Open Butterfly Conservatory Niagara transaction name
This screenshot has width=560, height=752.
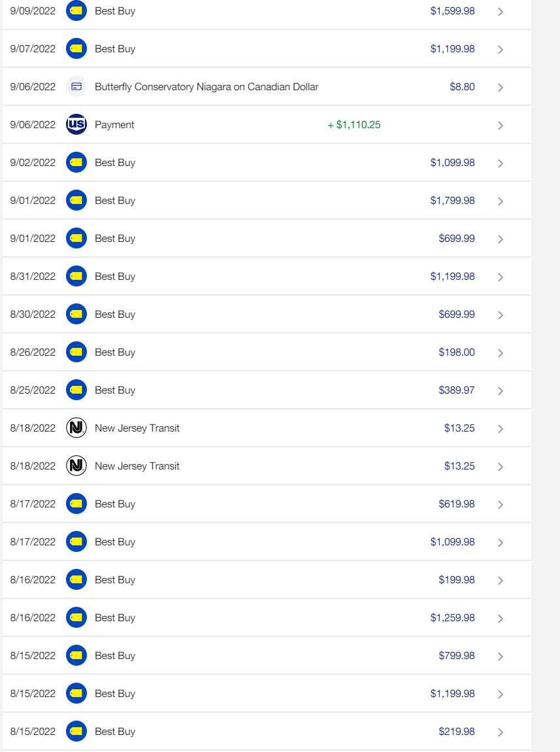pyautogui.click(x=206, y=87)
